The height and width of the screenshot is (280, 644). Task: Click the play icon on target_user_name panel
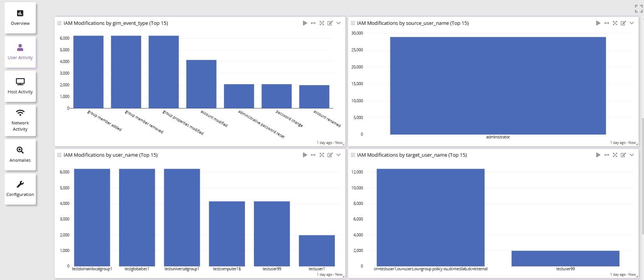coord(598,155)
